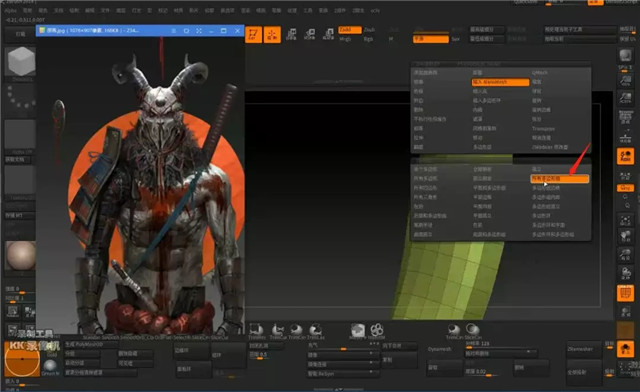Toggle the orange Xyz button on right shelf
This screenshot has height=392, width=640.
coord(625,188)
